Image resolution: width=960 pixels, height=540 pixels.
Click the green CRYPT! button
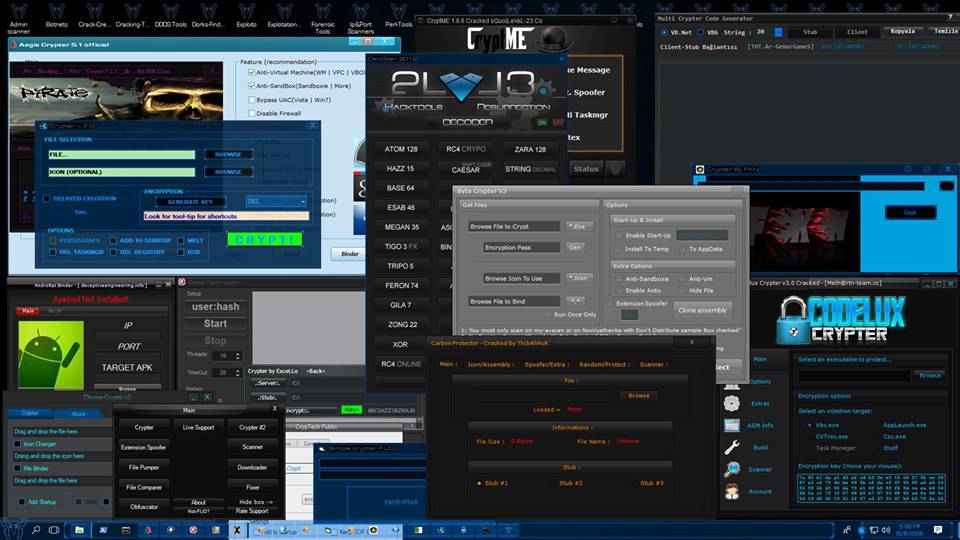pos(264,239)
